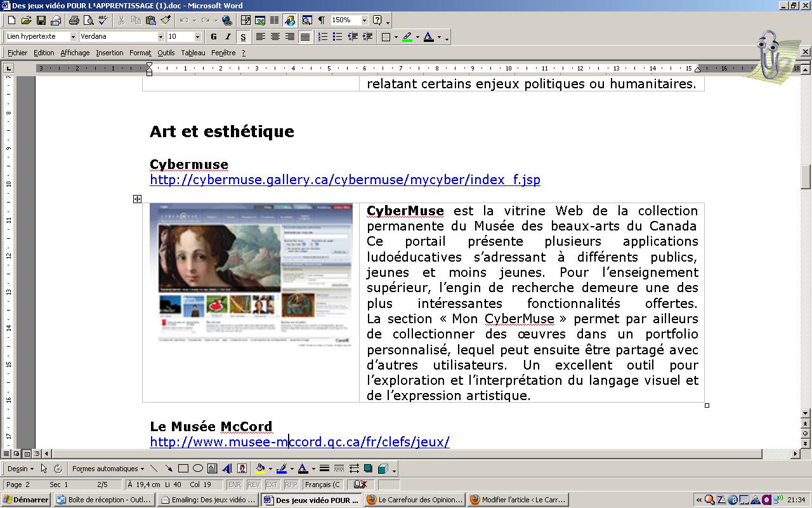Open the Lien hypertexte style dropdown
The height and width of the screenshot is (508, 812).
[73, 37]
